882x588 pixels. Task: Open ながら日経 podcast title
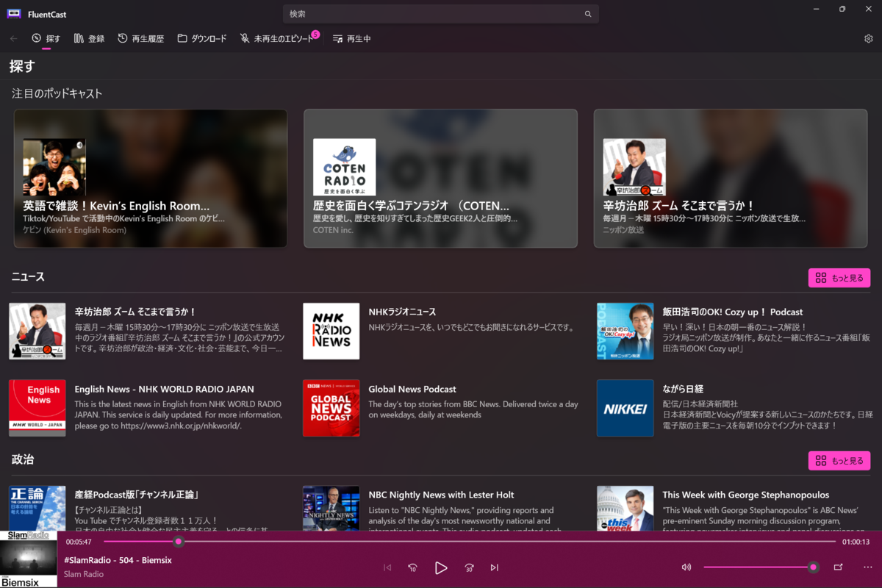(x=683, y=390)
